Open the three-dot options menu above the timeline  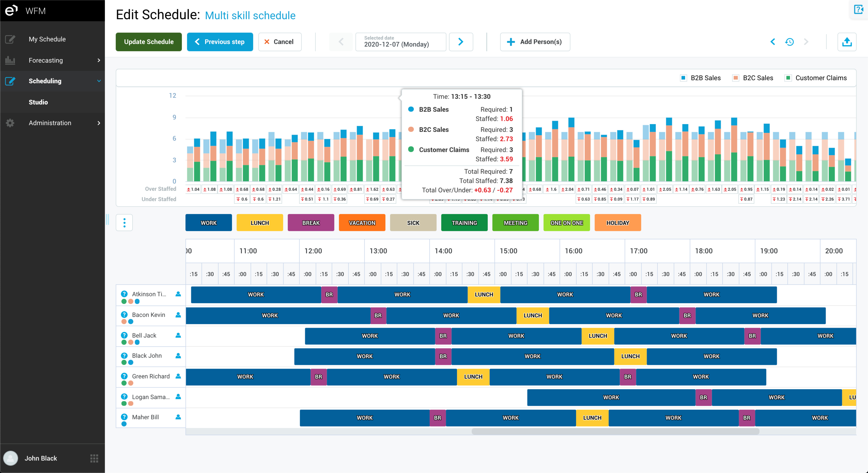(124, 222)
